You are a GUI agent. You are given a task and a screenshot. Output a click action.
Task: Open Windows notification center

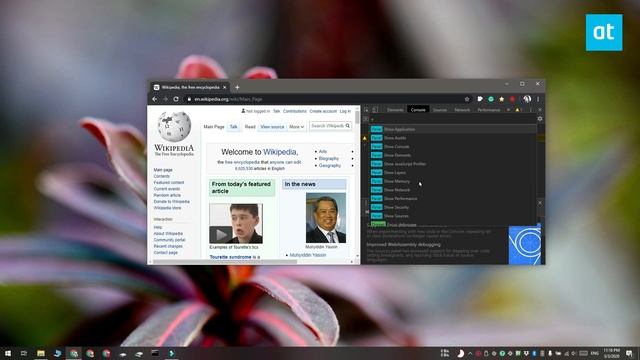[629, 353]
